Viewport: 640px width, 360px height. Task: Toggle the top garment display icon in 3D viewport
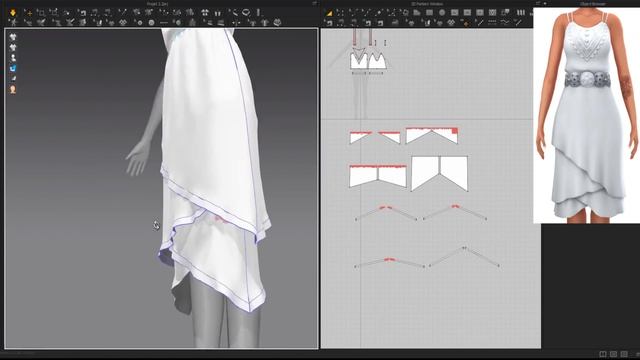(x=13, y=37)
